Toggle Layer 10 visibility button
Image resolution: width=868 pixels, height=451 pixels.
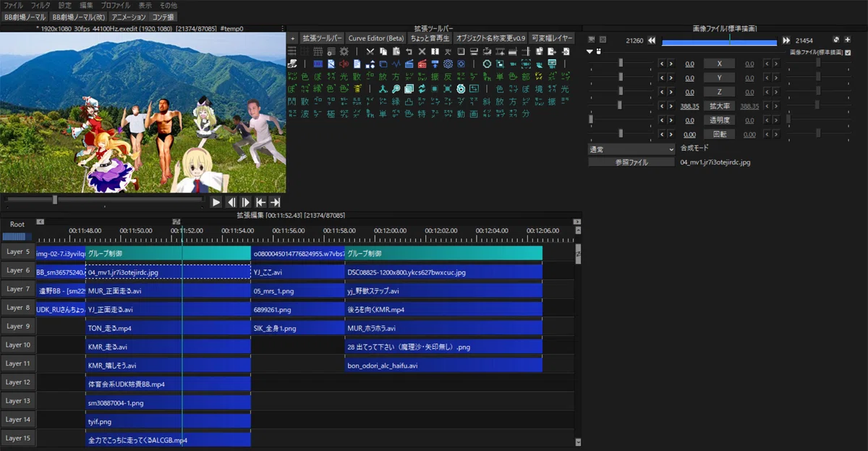(x=18, y=345)
